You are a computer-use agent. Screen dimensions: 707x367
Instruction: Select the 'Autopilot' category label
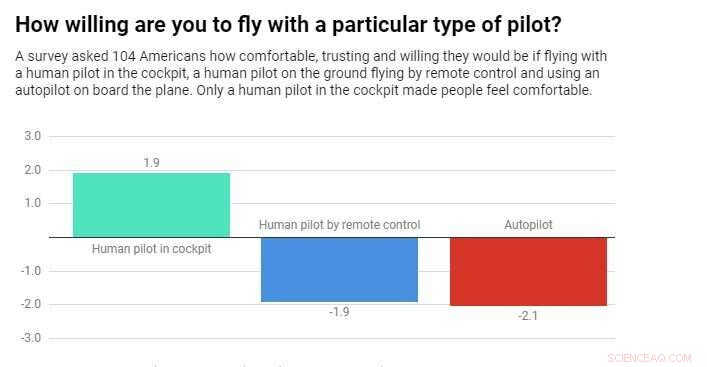[x=528, y=225]
